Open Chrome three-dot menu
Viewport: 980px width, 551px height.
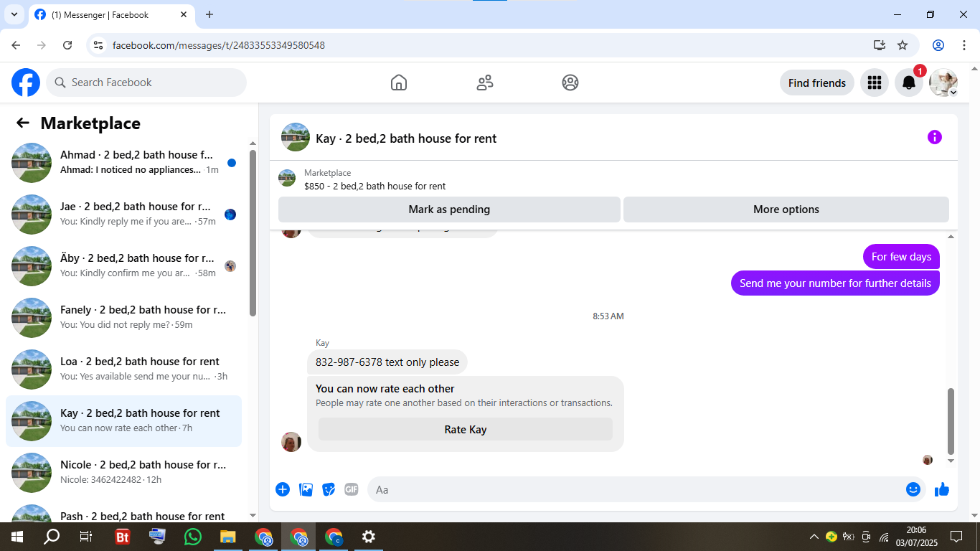tap(964, 45)
